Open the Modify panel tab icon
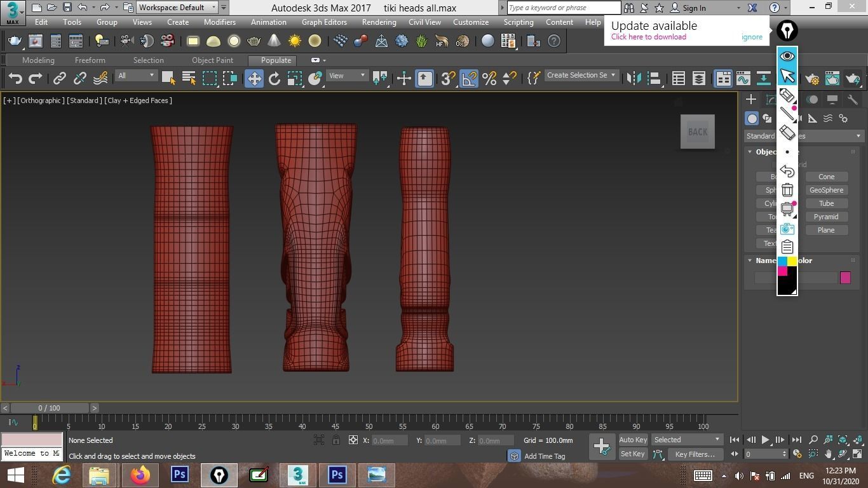868x488 pixels. click(x=771, y=100)
